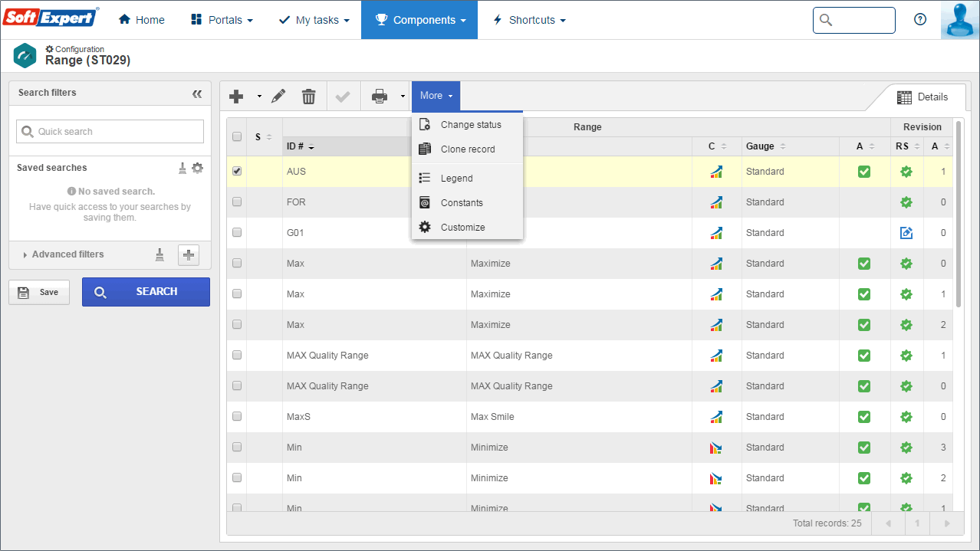Click the add record plus icon
980x551 pixels.
[x=236, y=97]
